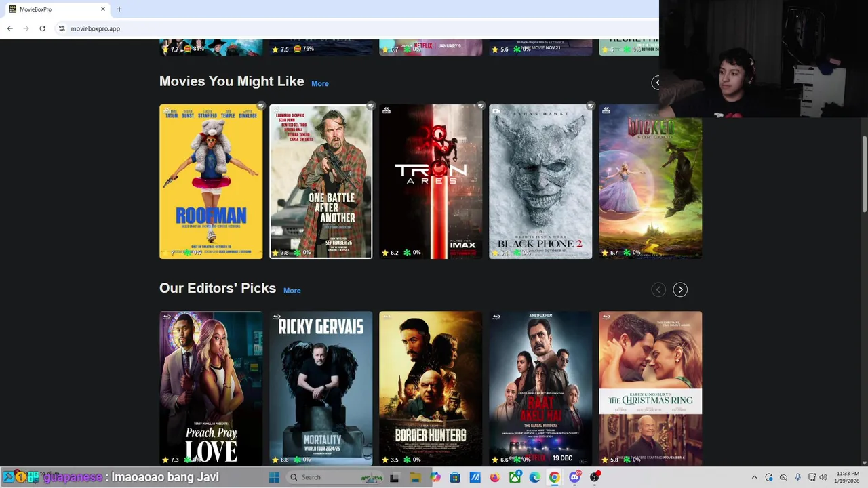
Task: Open the Windows Start menu
Action: (x=274, y=477)
